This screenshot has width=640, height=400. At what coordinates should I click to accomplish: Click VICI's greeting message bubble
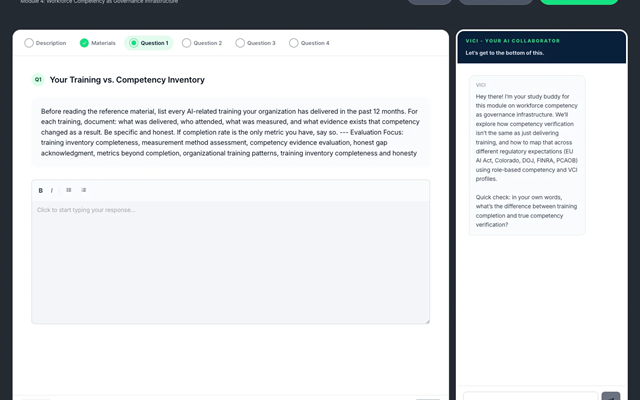[527, 155]
